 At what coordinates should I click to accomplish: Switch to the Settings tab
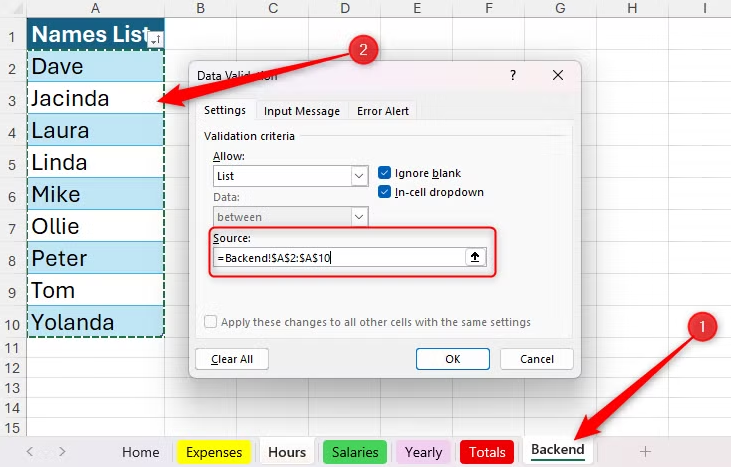pyautogui.click(x=225, y=110)
